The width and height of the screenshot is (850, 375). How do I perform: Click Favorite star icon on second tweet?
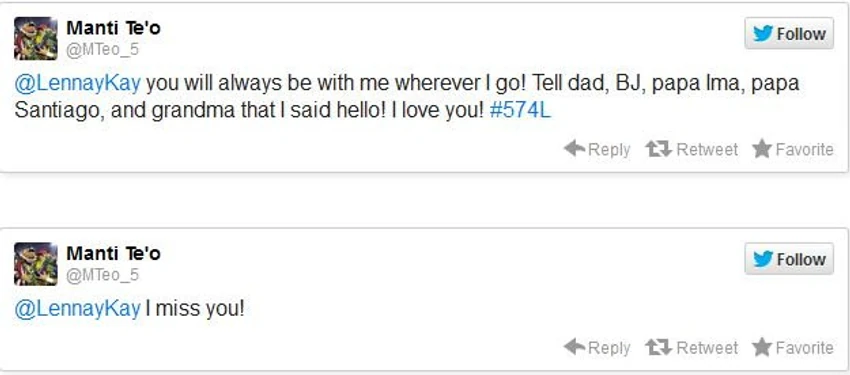(762, 347)
